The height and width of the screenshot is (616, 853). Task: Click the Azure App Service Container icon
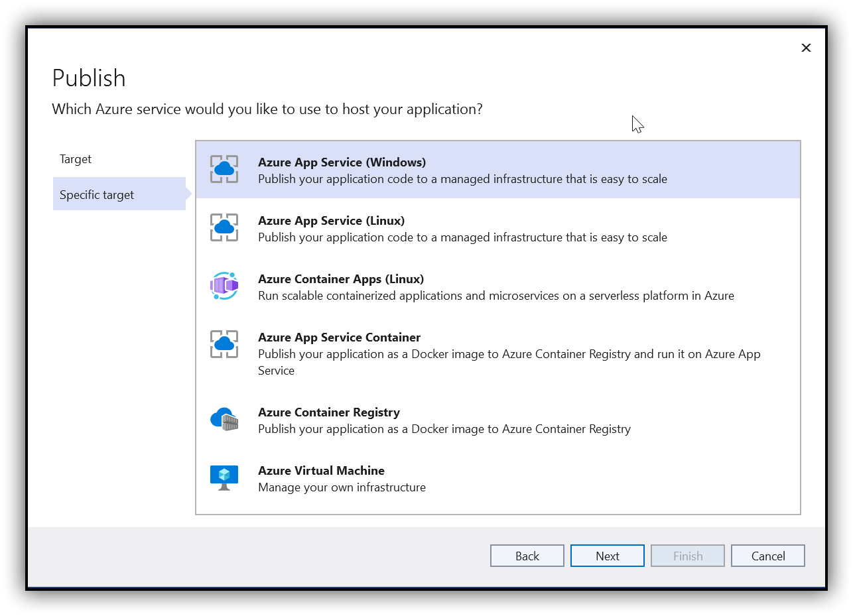tap(224, 344)
